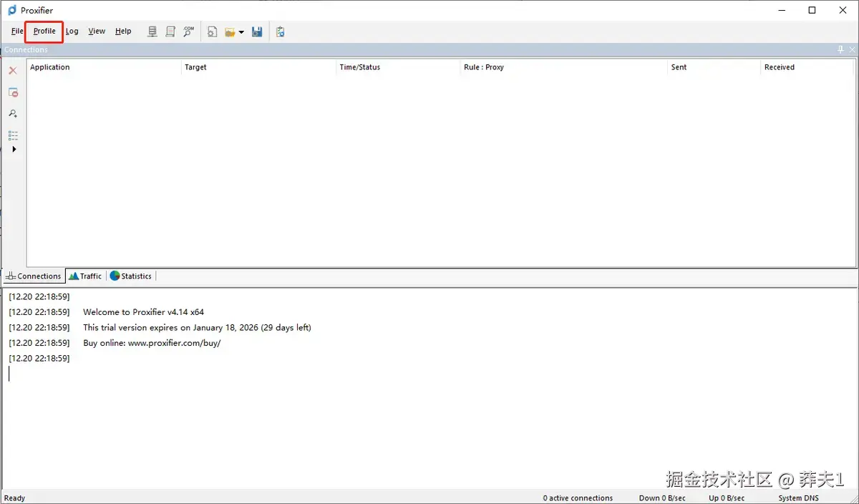Close the Connections panel
The width and height of the screenshot is (859, 504).
click(x=852, y=50)
